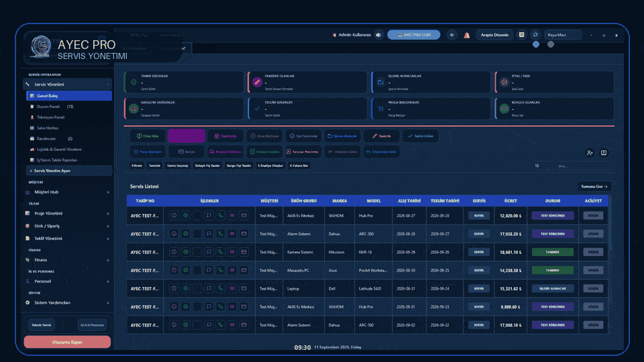Click the green gear icon in the Latitude 5420 row
Screen dimensions: 644x362
point(186,288)
